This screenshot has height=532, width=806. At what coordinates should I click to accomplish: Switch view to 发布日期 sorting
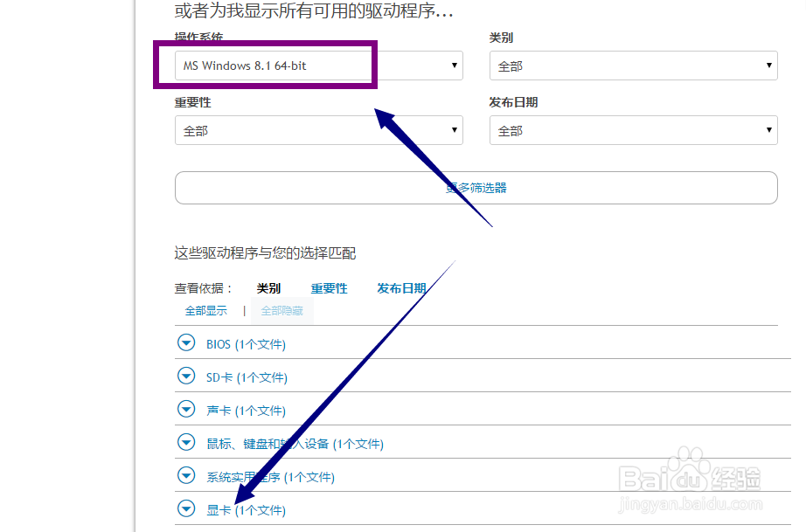coord(401,288)
